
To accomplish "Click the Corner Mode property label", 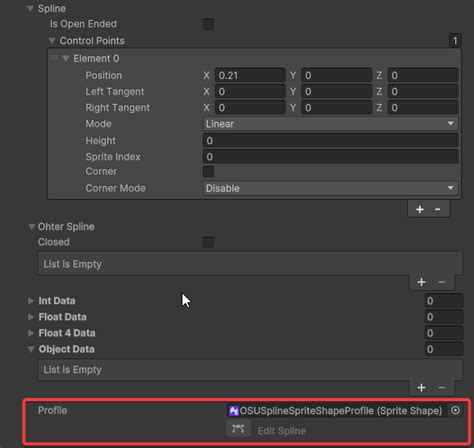I will click(x=115, y=188).
